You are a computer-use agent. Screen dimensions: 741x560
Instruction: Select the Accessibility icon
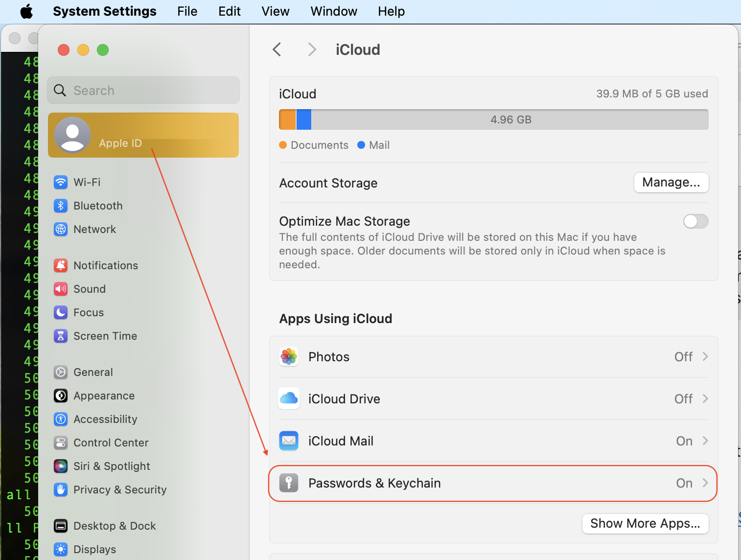pyautogui.click(x=61, y=419)
